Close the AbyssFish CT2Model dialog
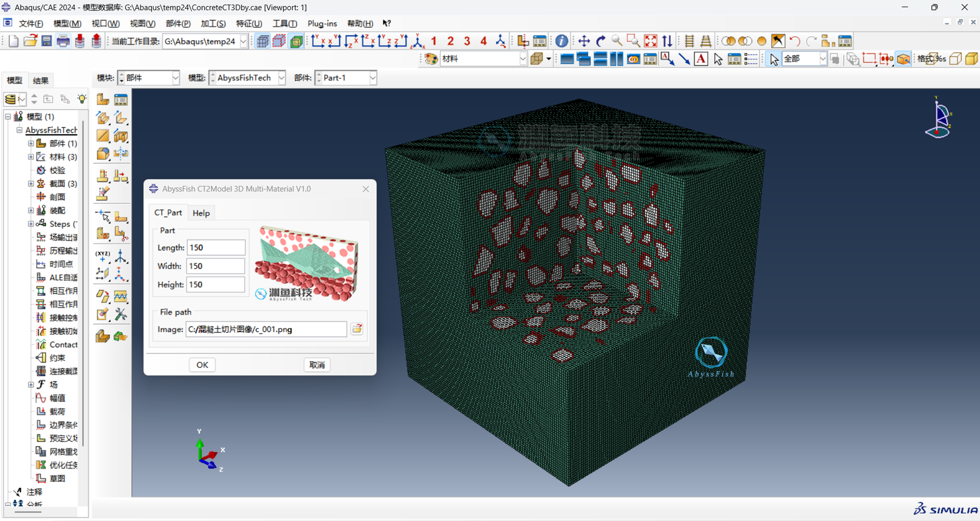 click(x=366, y=189)
